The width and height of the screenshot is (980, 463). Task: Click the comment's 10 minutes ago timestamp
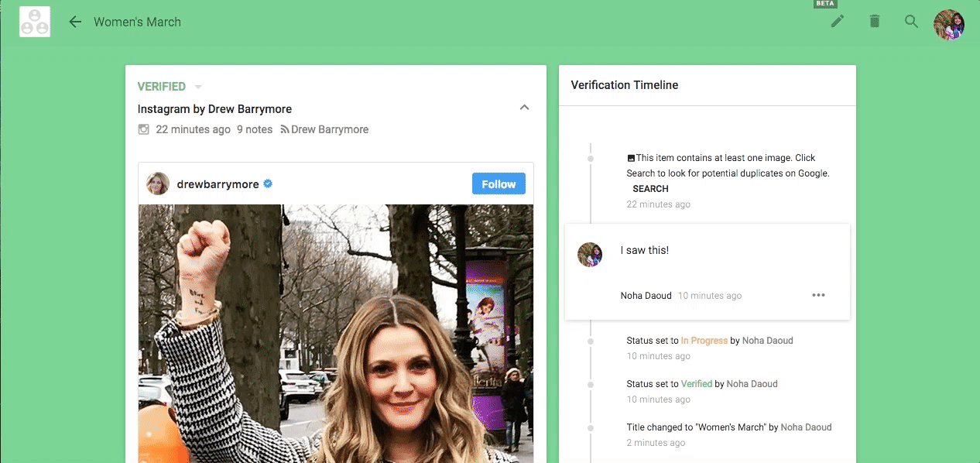pos(710,296)
